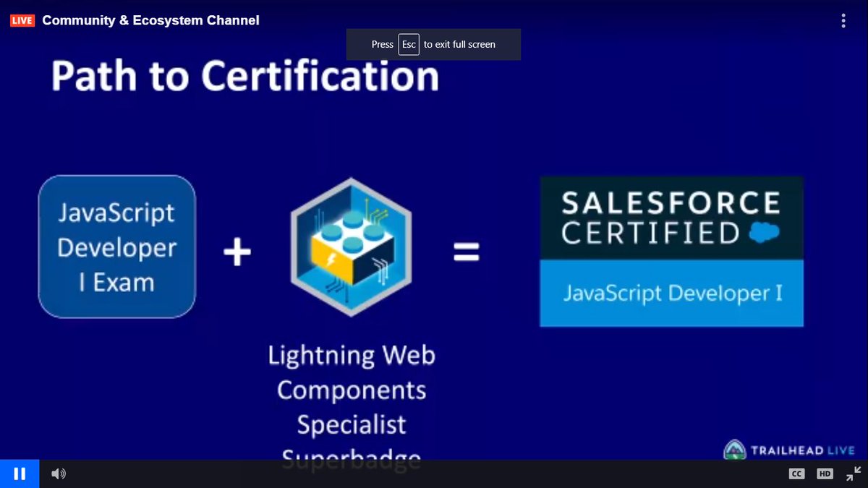Viewport: 868px width, 488px height.
Task: Click the Salesforce Certified badge image
Action: (x=671, y=252)
